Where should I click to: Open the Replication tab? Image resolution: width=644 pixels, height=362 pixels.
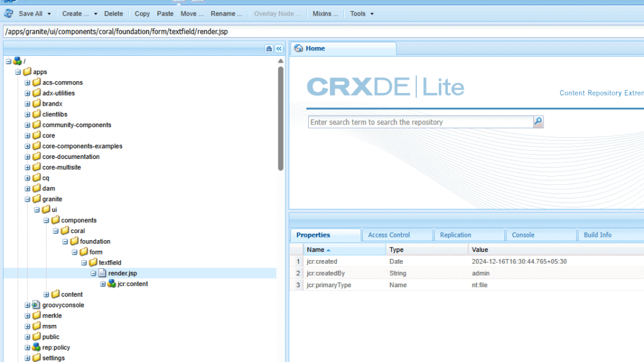pos(469,235)
